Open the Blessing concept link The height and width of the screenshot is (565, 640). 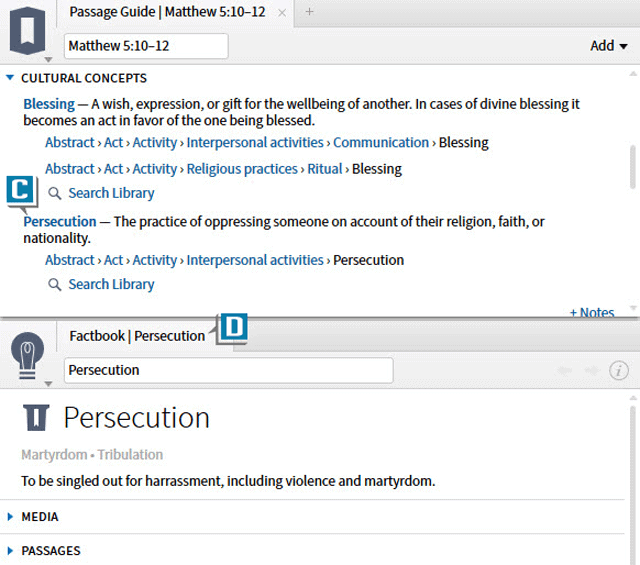[x=48, y=104]
